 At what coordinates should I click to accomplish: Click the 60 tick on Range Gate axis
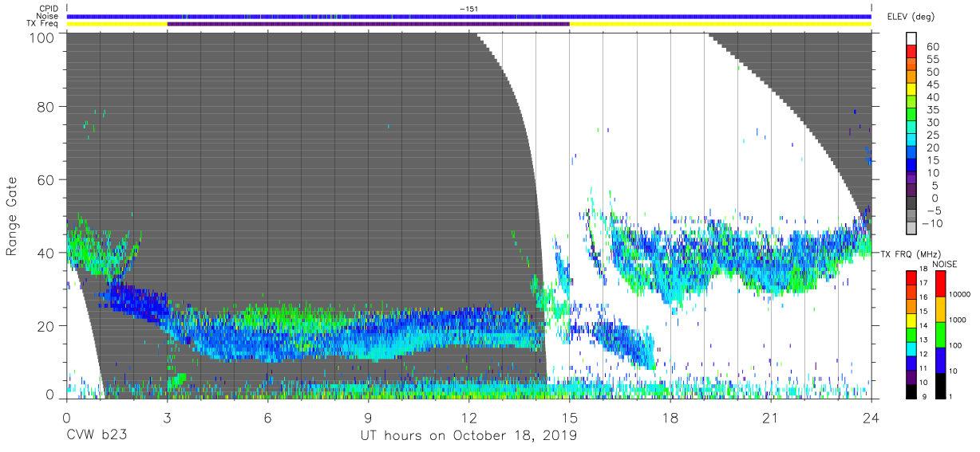point(46,179)
